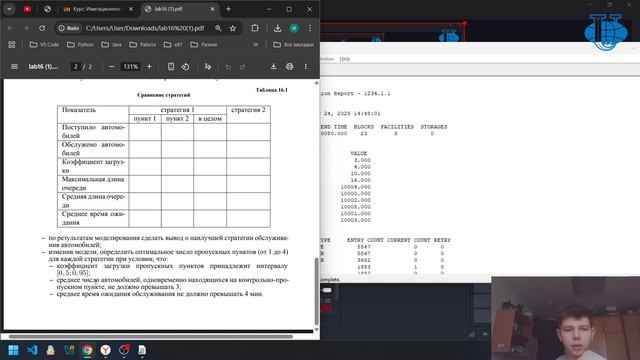This screenshot has height=360, width=640.
Task: Rotate the PDF counterclockwise
Action: [186, 67]
